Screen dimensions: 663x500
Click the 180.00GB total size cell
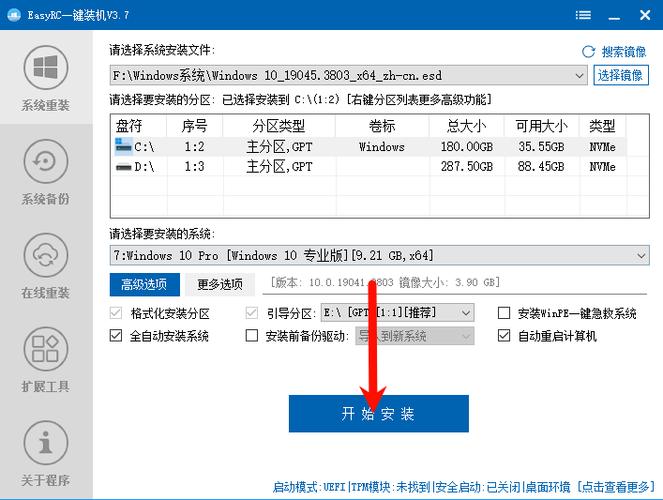(467, 147)
